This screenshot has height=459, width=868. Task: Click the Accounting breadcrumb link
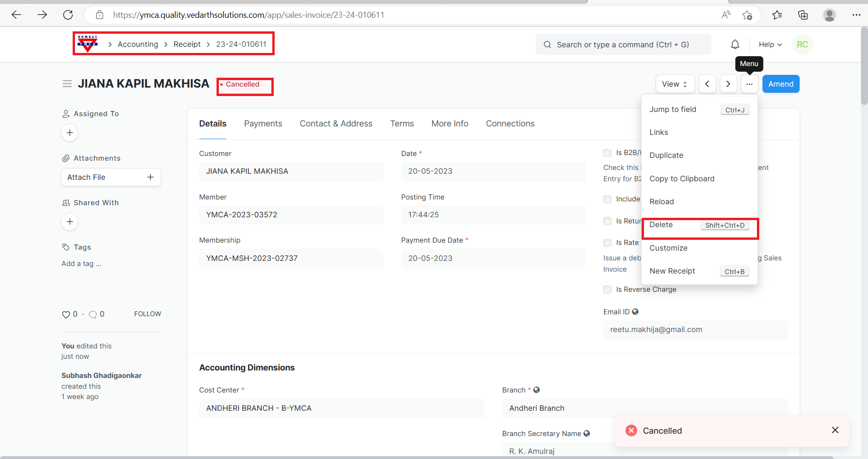pos(138,44)
